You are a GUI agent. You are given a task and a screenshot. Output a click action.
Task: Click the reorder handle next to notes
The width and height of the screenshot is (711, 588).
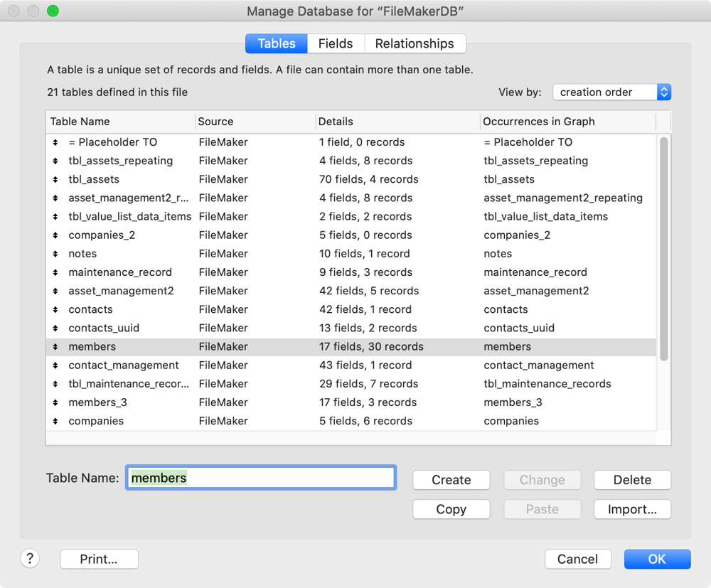55,253
